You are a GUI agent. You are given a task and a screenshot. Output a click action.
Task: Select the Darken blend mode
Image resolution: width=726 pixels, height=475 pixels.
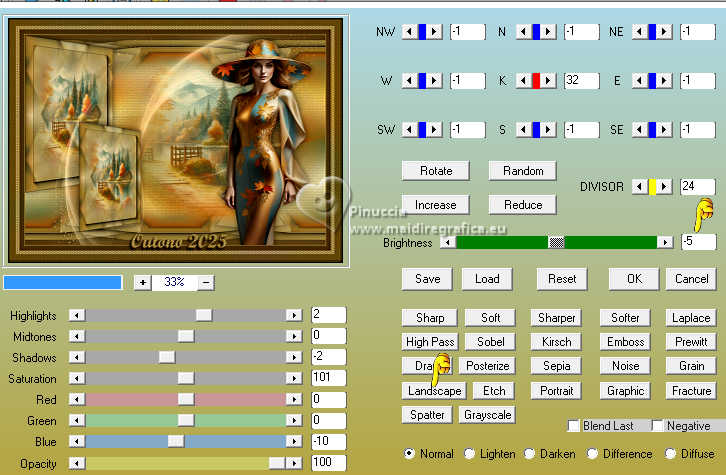pyautogui.click(x=529, y=454)
